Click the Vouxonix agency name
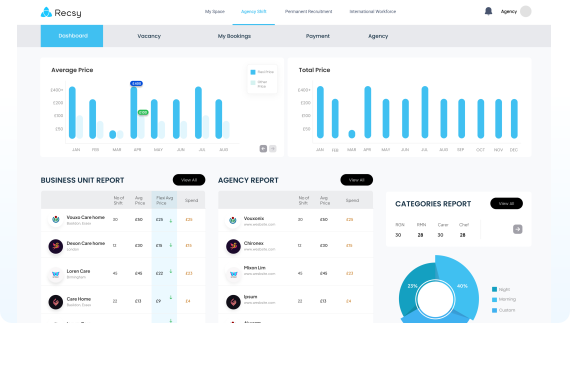The image size is (570, 381). 254,218
